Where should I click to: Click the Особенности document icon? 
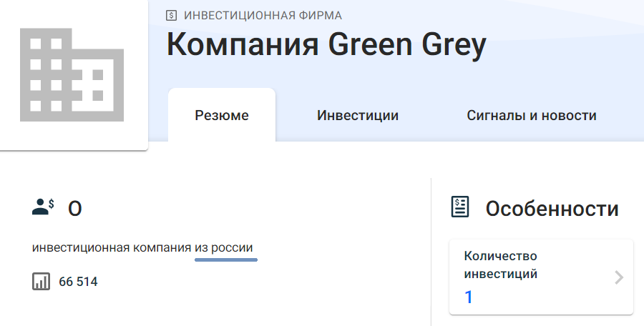(460, 208)
